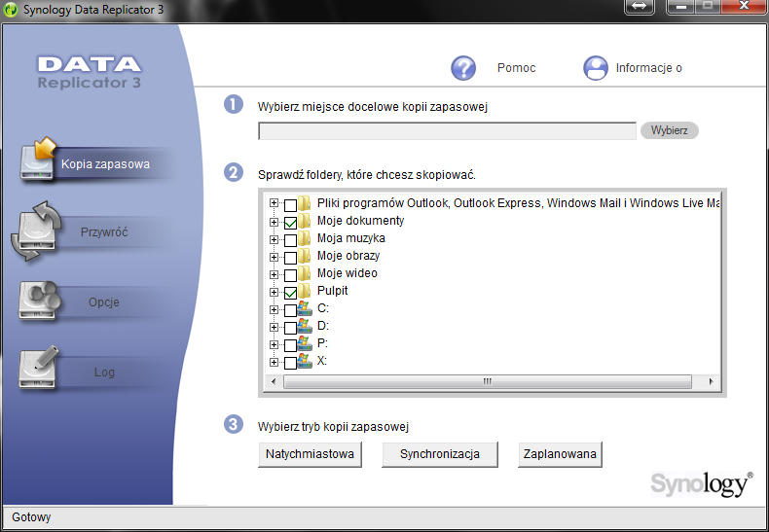The image size is (769, 532).
Task: Click the Outlook mail files folder icon
Action: 305,203
